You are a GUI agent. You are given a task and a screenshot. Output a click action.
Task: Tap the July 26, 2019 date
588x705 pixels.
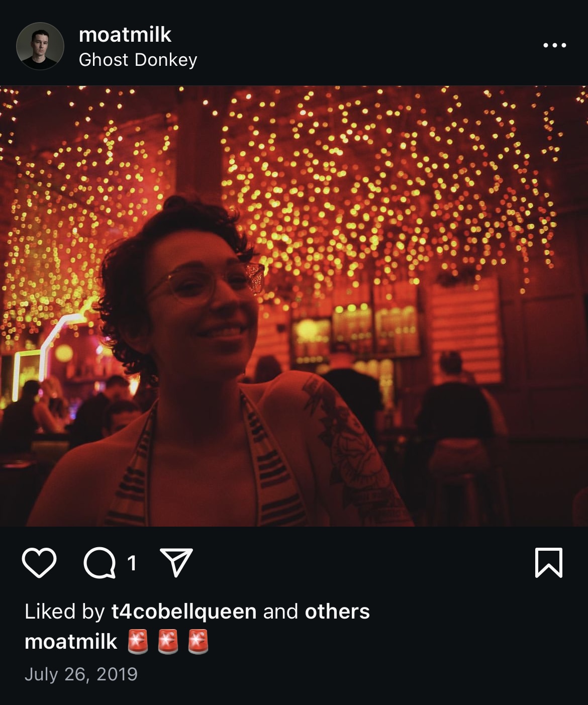[81, 674]
